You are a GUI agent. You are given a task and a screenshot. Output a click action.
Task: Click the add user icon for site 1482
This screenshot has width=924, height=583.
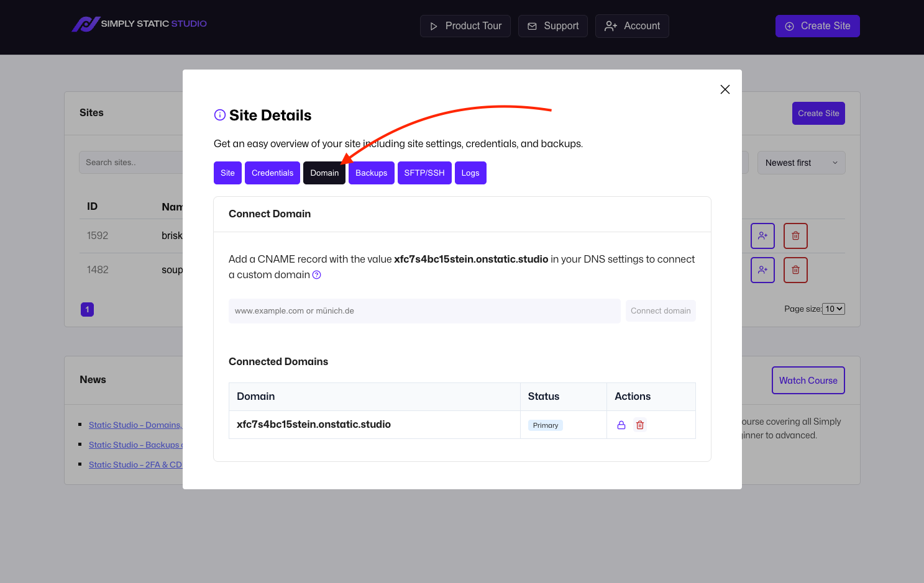click(762, 270)
